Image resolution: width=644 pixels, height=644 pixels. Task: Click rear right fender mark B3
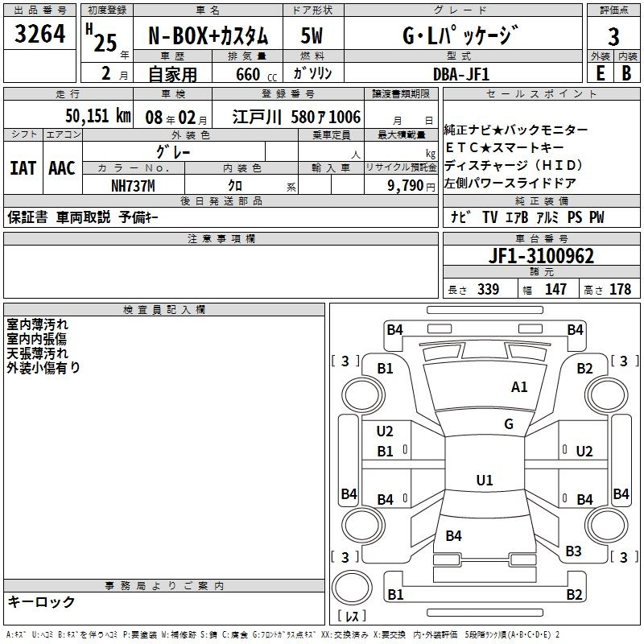coord(573,551)
